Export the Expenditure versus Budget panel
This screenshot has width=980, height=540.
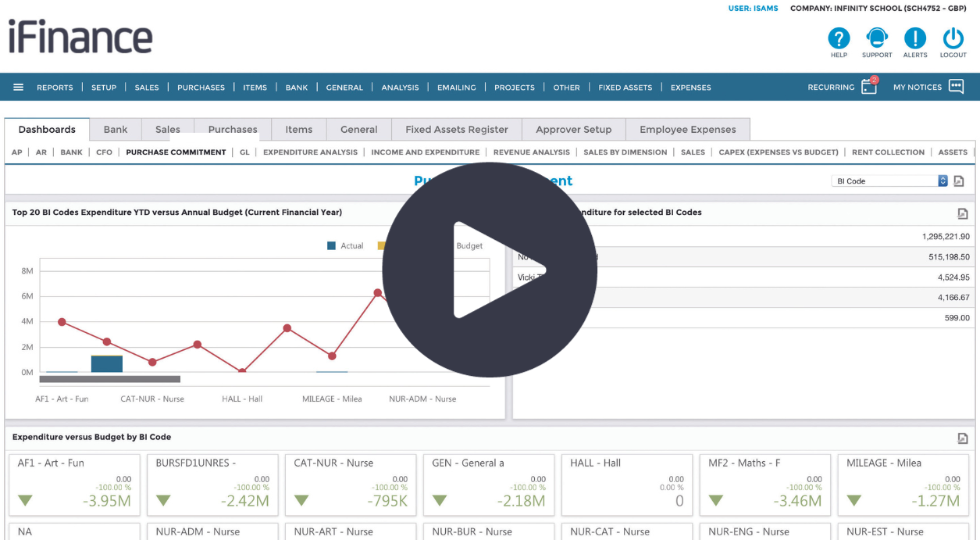click(963, 438)
